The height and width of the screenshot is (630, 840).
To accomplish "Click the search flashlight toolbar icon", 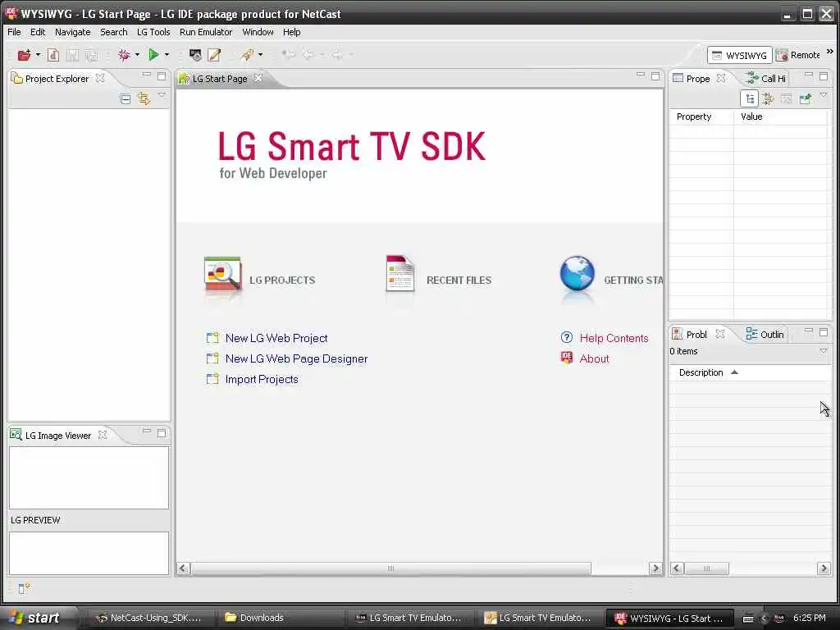I will point(247,55).
